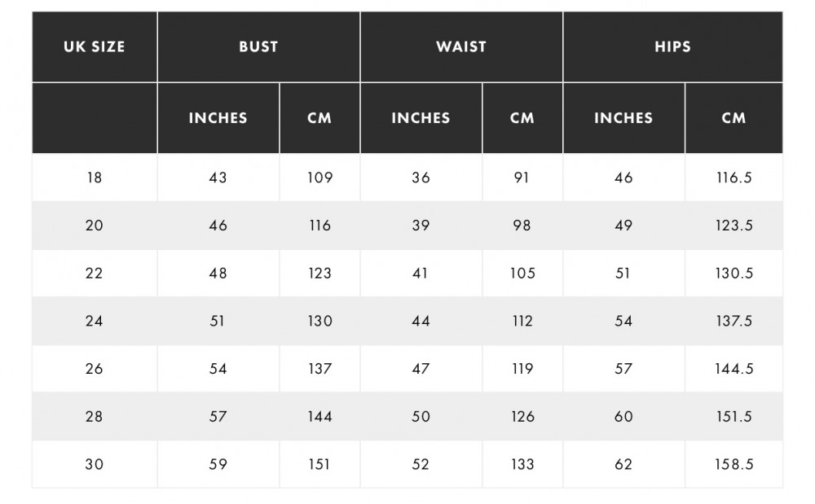Select waist value 47 inches cell
This screenshot has width=815, height=504.
point(421,369)
